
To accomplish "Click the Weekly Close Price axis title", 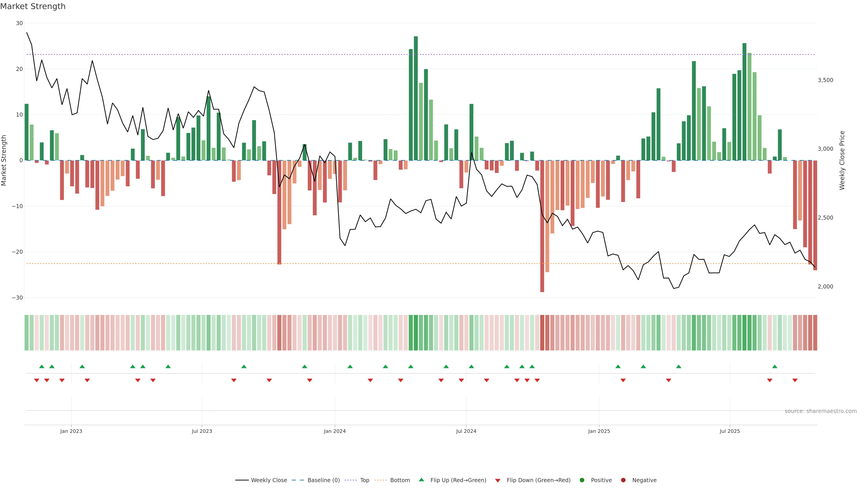I will pos(842,160).
